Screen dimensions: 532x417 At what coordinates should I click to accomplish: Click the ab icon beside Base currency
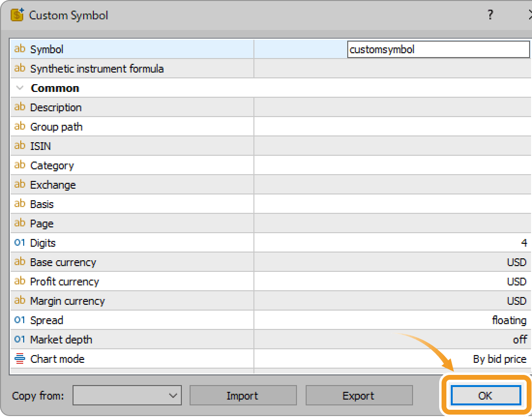pyautogui.click(x=20, y=262)
